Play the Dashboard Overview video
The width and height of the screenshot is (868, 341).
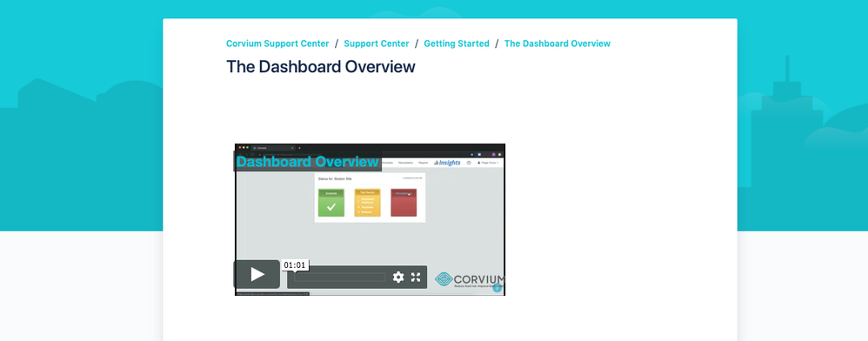point(257,274)
